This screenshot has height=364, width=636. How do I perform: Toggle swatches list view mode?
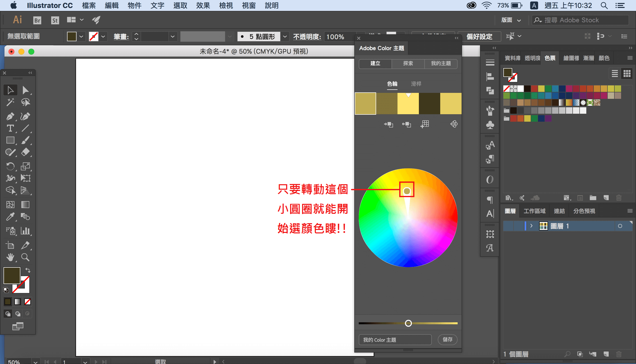pyautogui.click(x=614, y=73)
